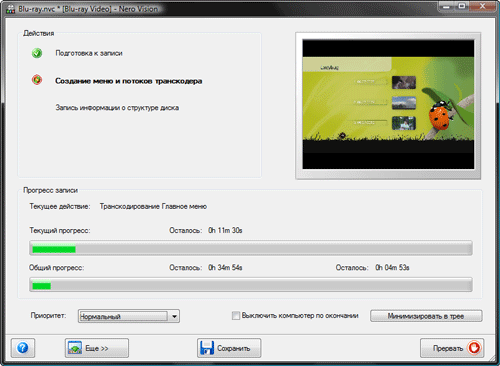Click the green checkmark next to Подготовка к записи

click(37, 53)
